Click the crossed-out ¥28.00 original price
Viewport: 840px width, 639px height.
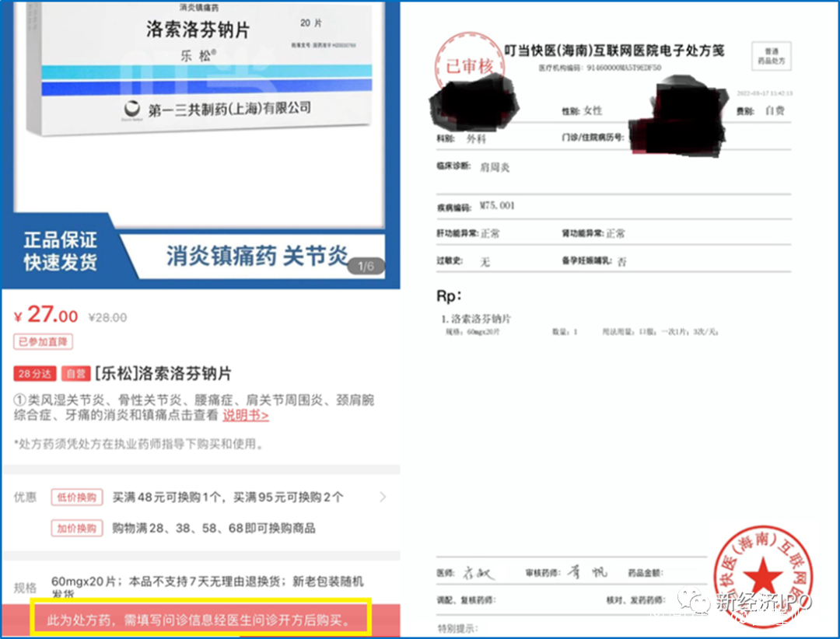(107, 318)
